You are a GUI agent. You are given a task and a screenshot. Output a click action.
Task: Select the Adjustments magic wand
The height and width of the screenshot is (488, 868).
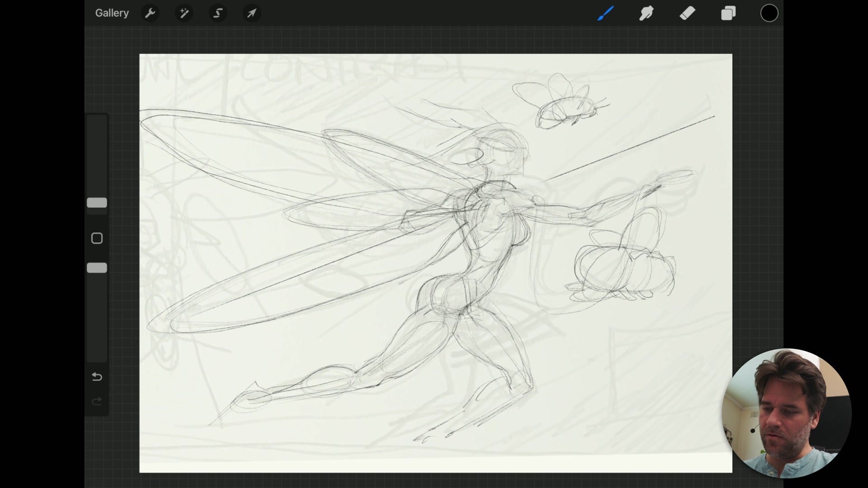coord(184,13)
